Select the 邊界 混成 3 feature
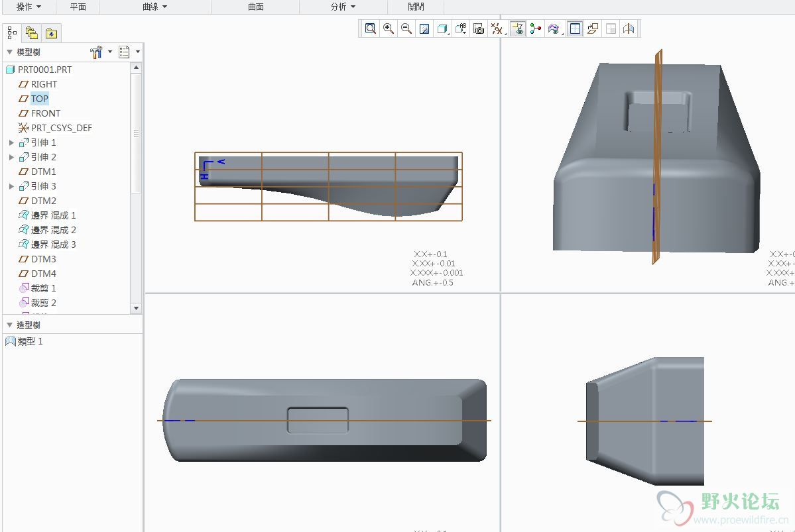This screenshot has height=532, width=795. click(x=47, y=244)
